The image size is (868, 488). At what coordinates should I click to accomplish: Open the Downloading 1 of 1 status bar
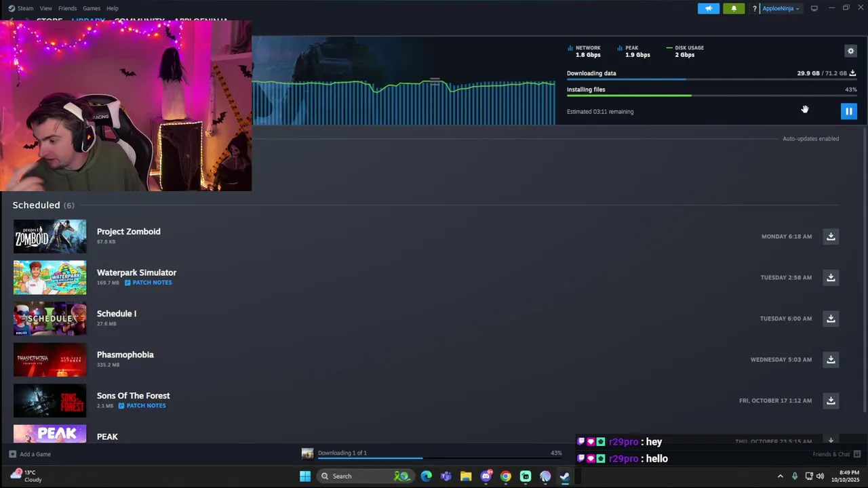[432, 453]
